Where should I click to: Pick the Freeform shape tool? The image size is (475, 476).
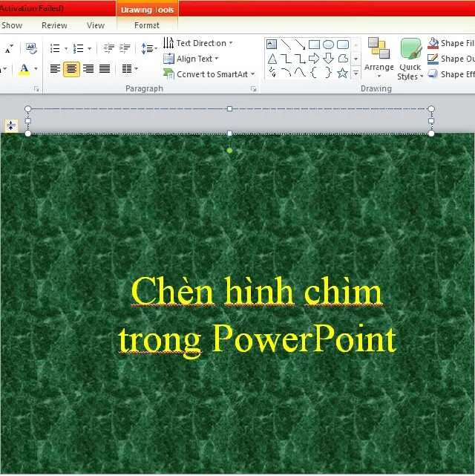tap(343, 59)
